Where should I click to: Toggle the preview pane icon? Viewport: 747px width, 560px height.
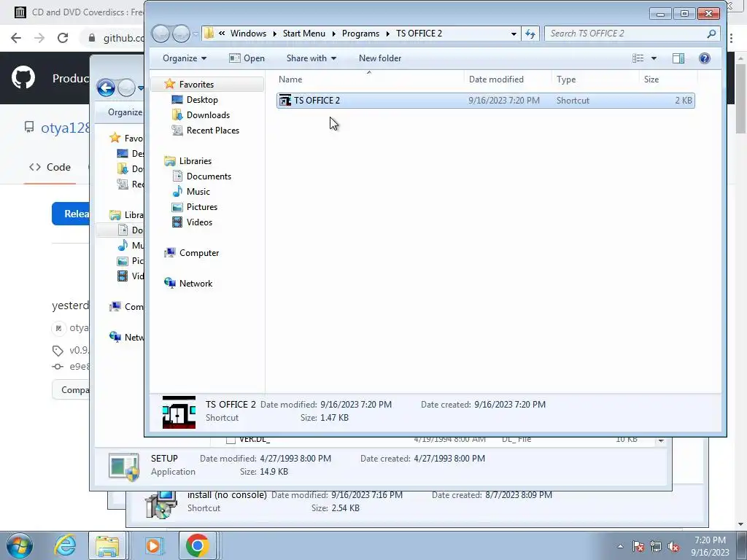[x=678, y=58]
